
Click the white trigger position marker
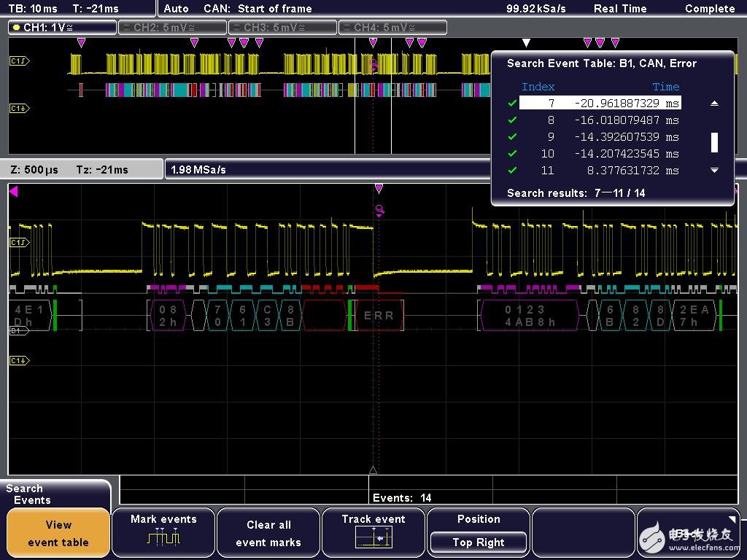click(x=526, y=43)
